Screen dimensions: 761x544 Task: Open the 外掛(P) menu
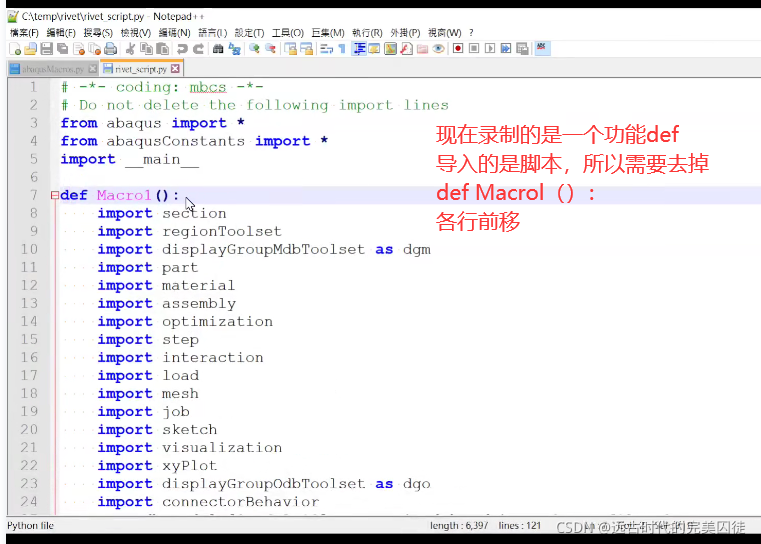coord(405,33)
